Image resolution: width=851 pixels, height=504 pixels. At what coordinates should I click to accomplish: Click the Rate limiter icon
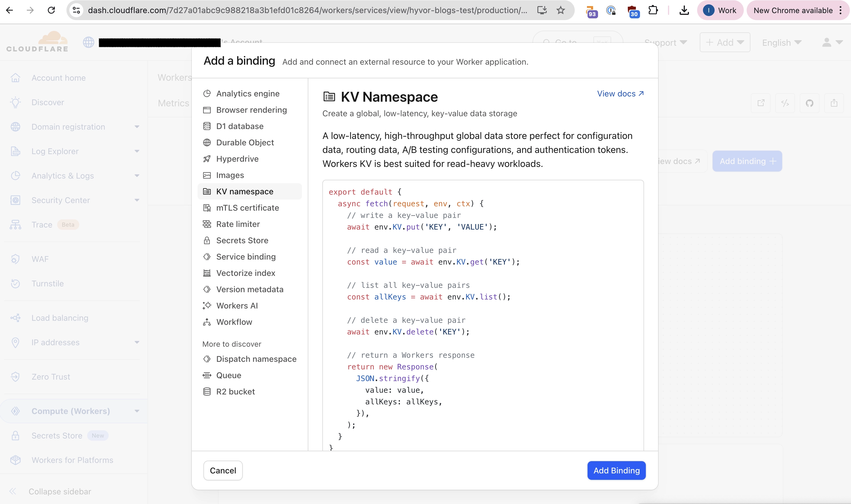pyautogui.click(x=207, y=224)
